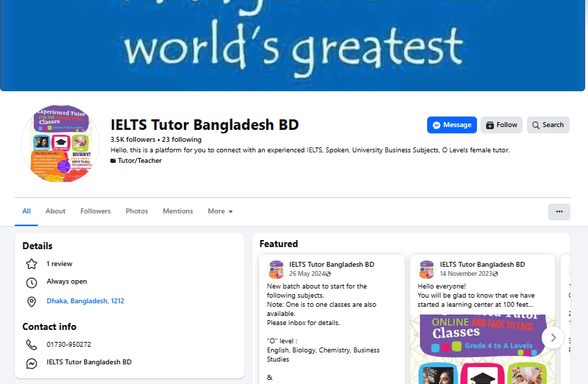This screenshot has width=588, height=384.
Task: Click the 1 review text
Action: click(x=59, y=264)
